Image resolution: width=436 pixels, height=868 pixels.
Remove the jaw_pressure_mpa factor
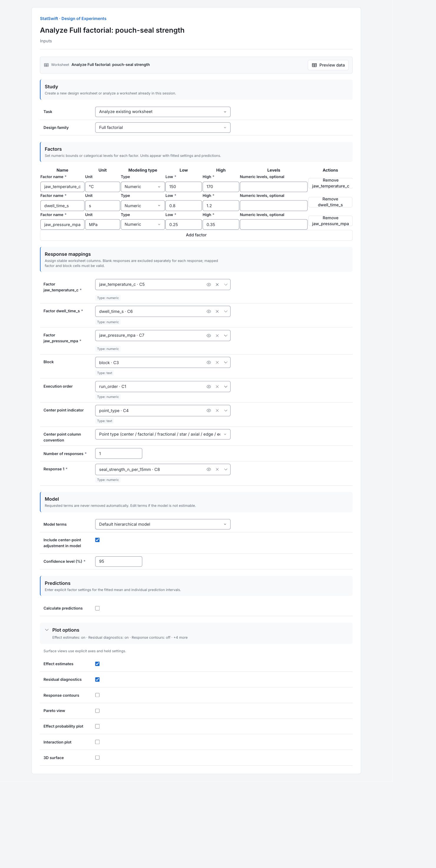click(x=330, y=221)
